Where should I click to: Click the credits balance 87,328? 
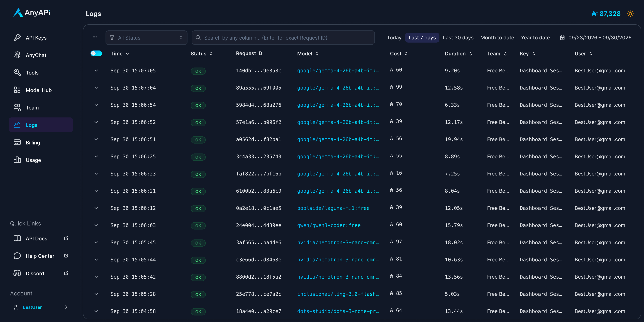[606, 14]
